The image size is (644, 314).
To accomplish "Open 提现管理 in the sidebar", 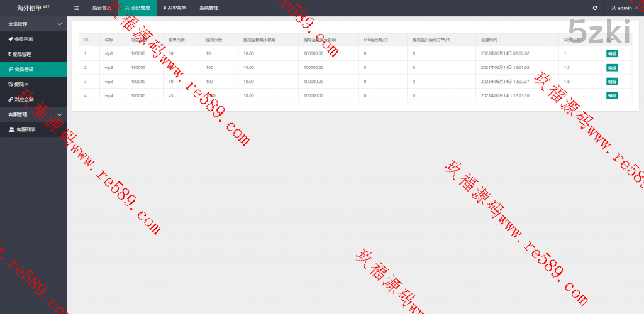I will click(x=33, y=54).
